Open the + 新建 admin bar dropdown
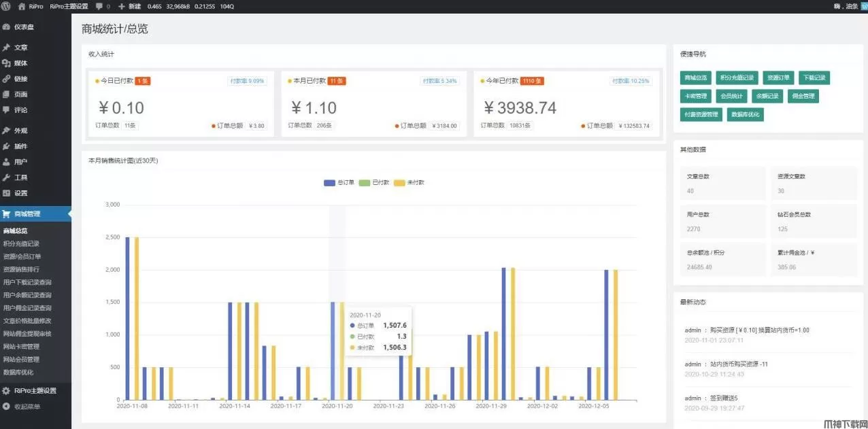 coord(131,6)
